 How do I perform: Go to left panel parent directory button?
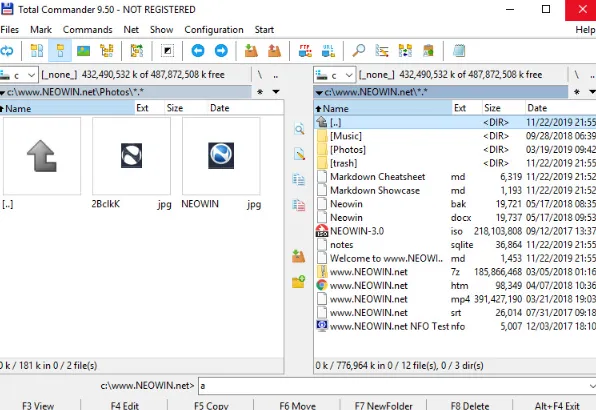[x=276, y=75]
